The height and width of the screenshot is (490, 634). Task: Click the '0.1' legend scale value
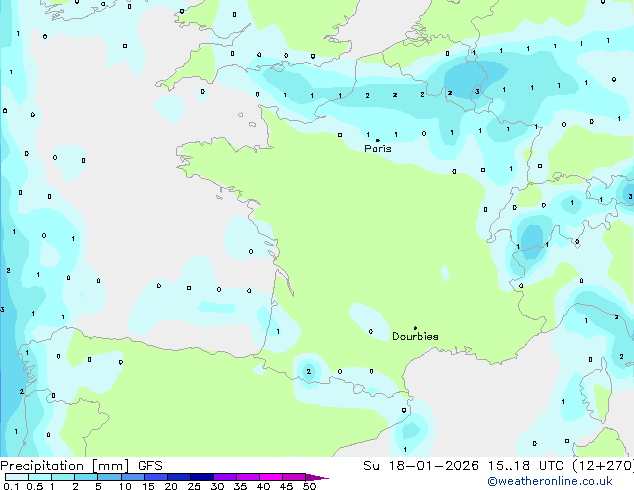pyautogui.click(x=11, y=486)
